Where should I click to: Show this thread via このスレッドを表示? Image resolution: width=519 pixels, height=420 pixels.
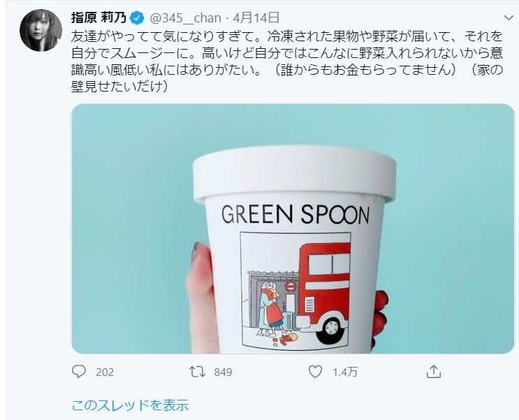coord(130,405)
